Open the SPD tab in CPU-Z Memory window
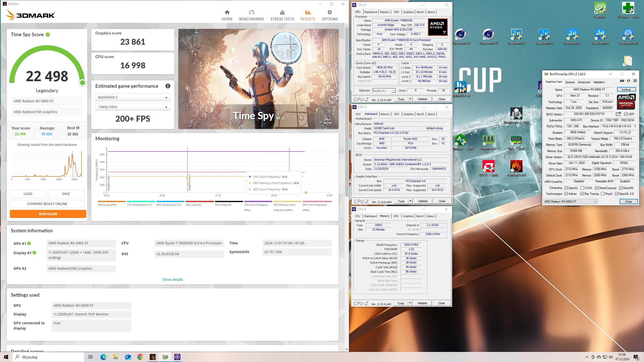 pos(396,216)
